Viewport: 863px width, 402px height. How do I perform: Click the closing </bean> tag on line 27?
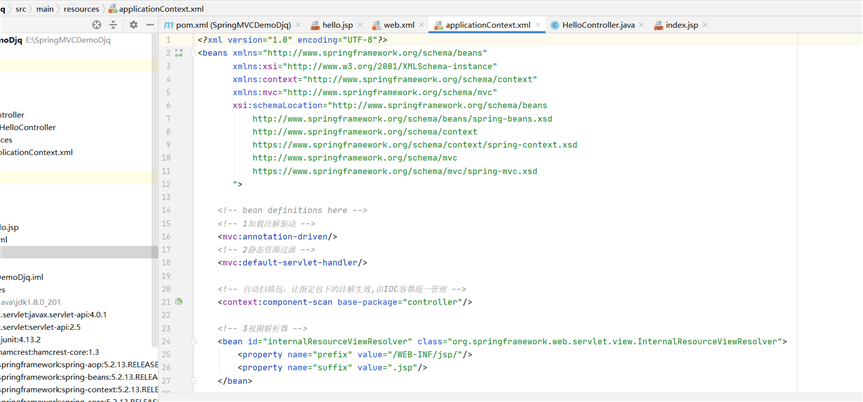coord(235,381)
